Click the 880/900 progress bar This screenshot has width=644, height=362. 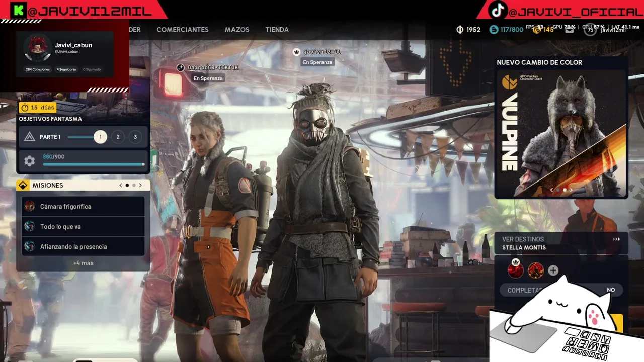click(x=94, y=164)
